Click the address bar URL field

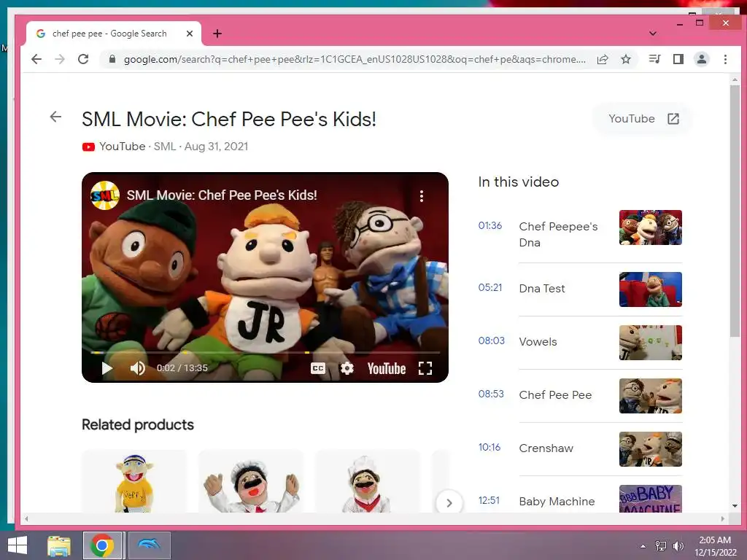point(355,59)
